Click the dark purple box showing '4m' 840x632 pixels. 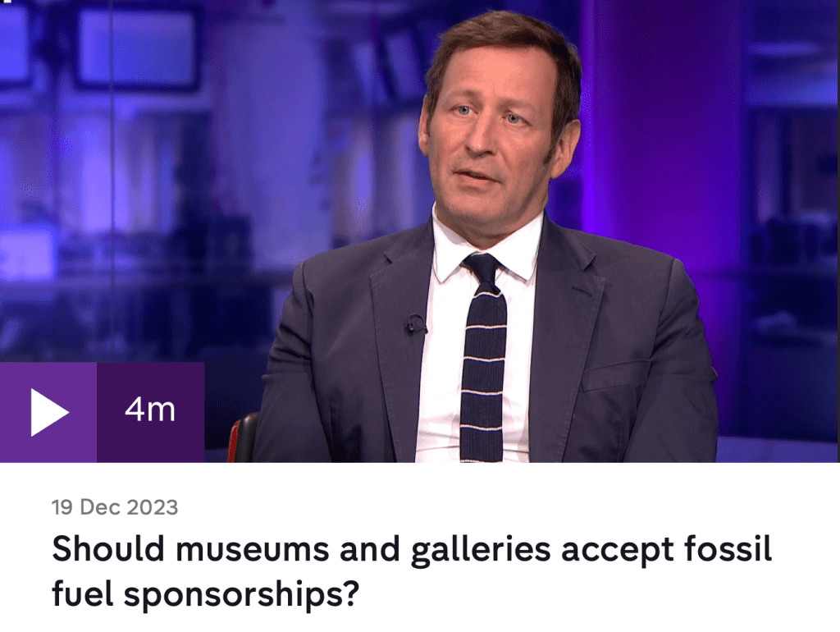coord(151,412)
